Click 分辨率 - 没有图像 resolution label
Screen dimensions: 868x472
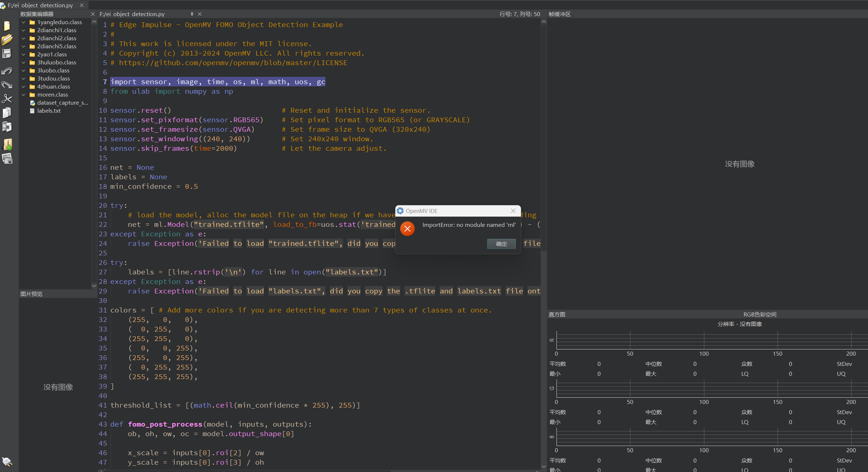point(740,324)
